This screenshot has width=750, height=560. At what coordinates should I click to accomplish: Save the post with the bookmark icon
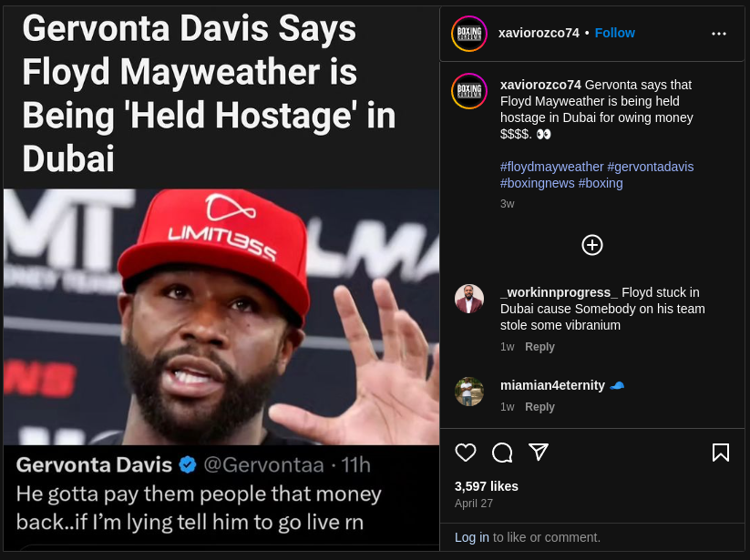click(720, 452)
